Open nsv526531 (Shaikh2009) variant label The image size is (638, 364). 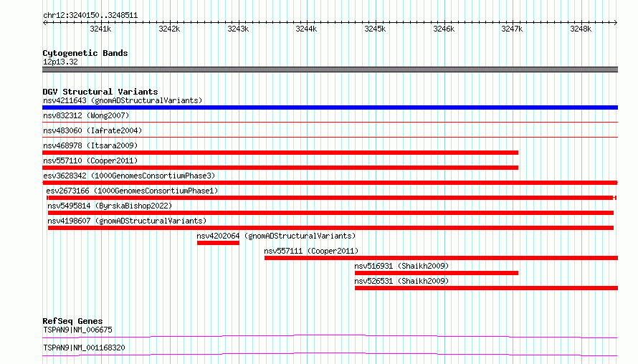click(x=401, y=281)
